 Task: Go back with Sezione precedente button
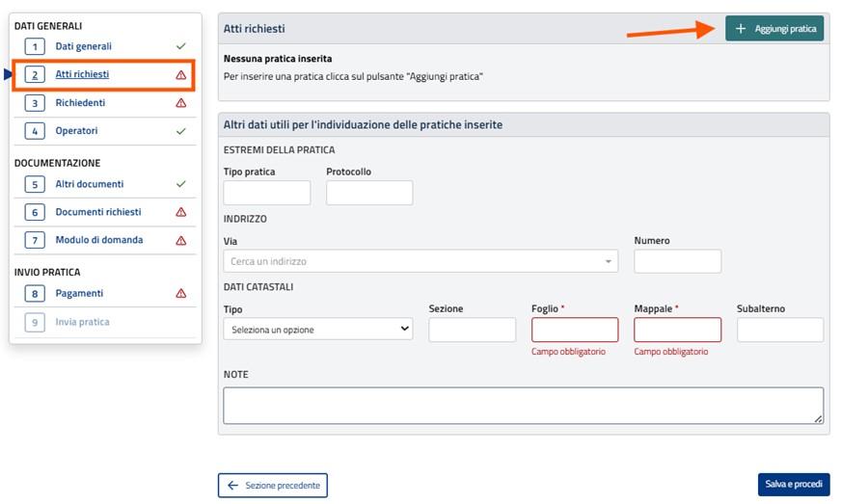[273, 486]
